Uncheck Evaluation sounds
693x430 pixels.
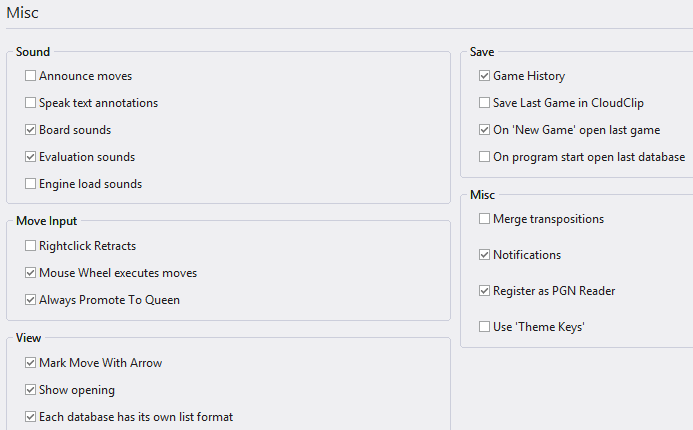coord(31,157)
